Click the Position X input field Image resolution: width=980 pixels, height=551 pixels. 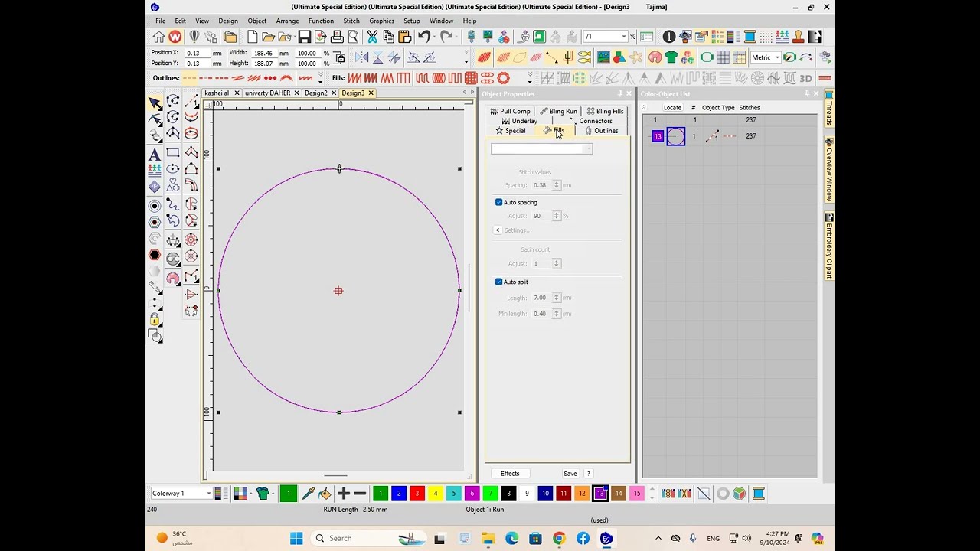click(x=197, y=54)
